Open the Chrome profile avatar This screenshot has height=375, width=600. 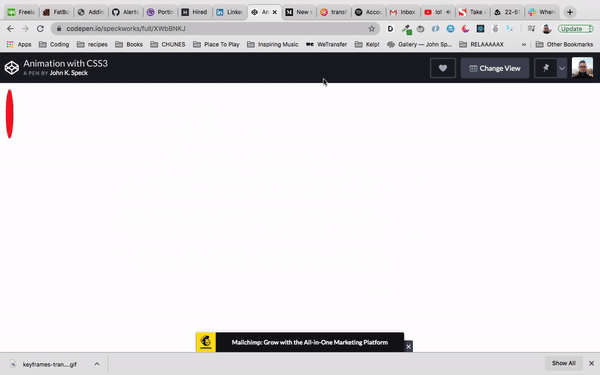tap(546, 29)
